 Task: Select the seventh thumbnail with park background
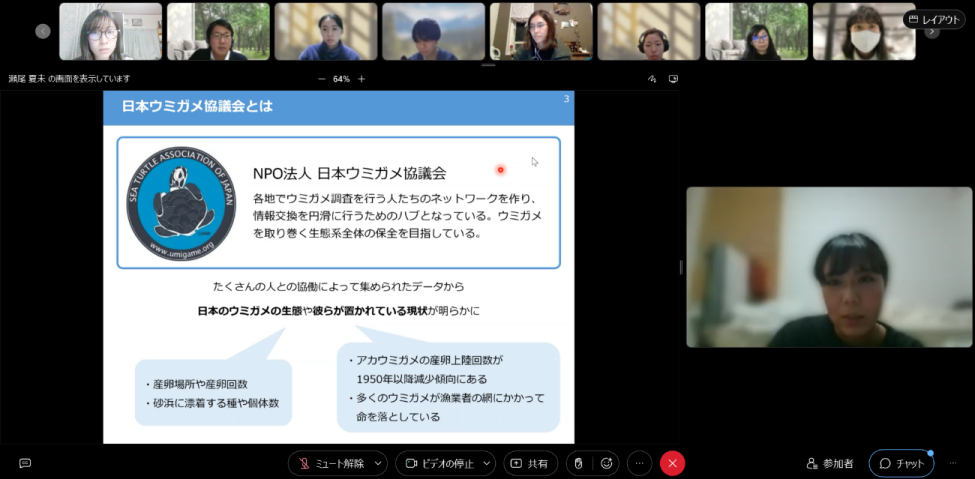click(756, 31)
